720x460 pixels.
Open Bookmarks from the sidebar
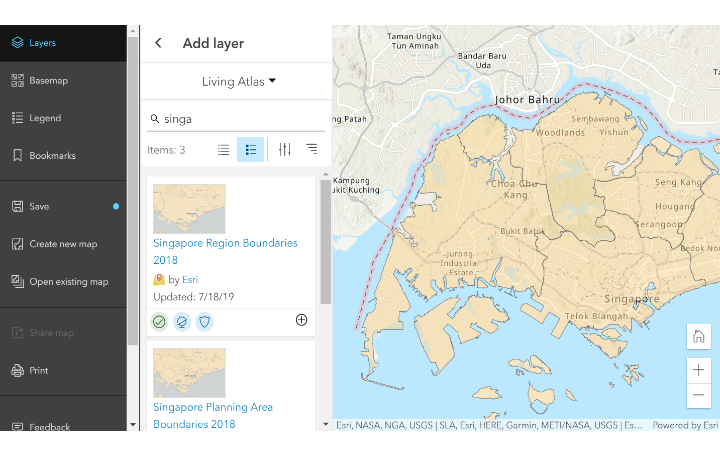(63, 156)
